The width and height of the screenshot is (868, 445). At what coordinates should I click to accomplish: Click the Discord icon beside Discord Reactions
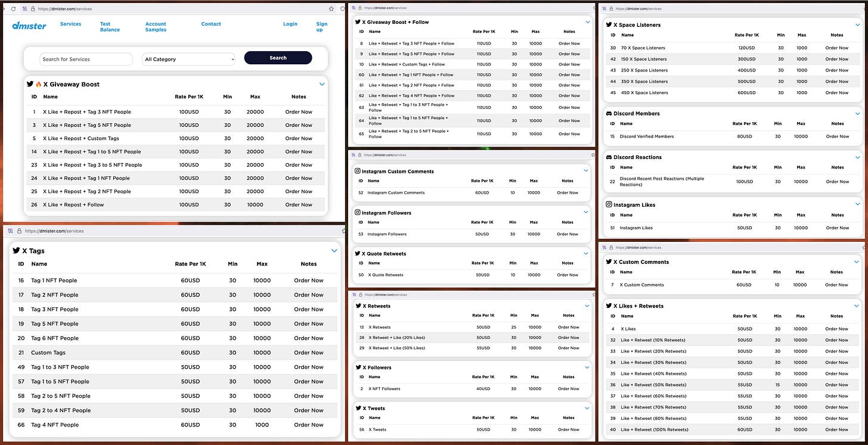609,157
